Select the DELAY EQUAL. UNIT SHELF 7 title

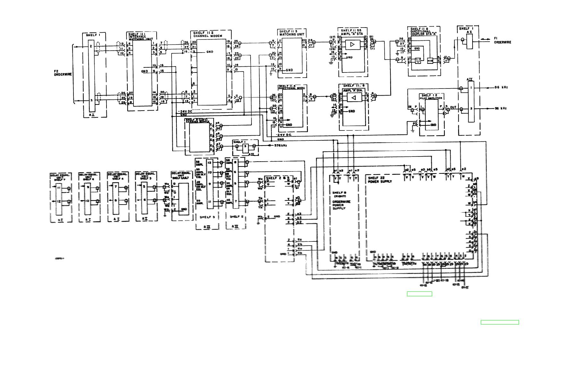coord(60,177)
